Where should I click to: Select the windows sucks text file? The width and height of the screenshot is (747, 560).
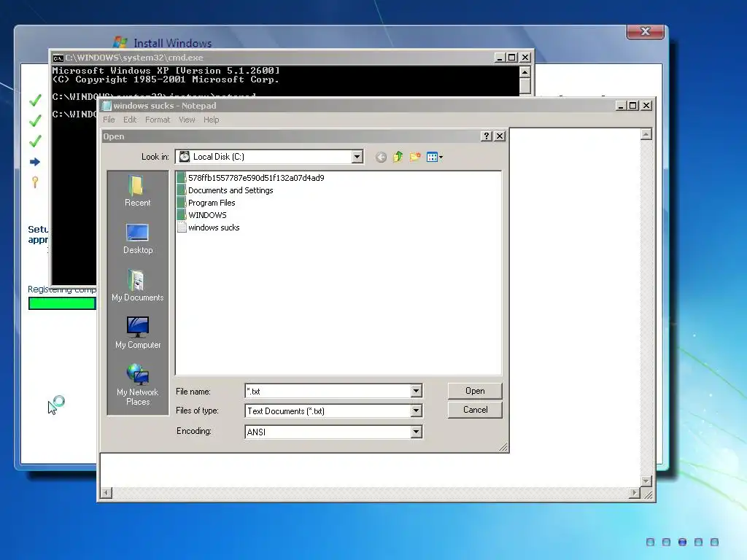209,227
